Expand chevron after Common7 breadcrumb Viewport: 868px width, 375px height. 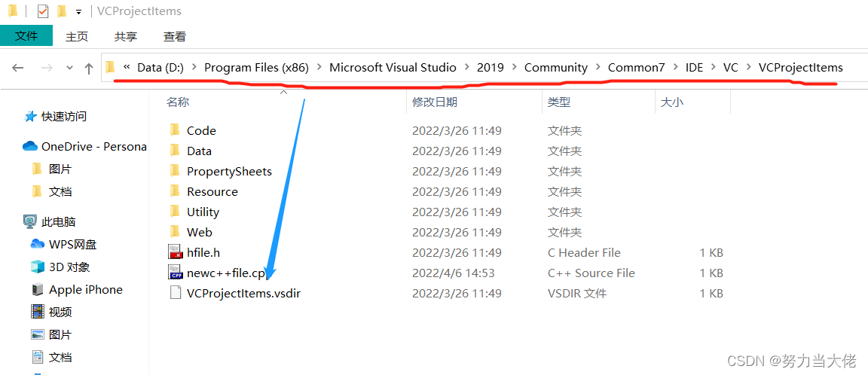point(675,68)
